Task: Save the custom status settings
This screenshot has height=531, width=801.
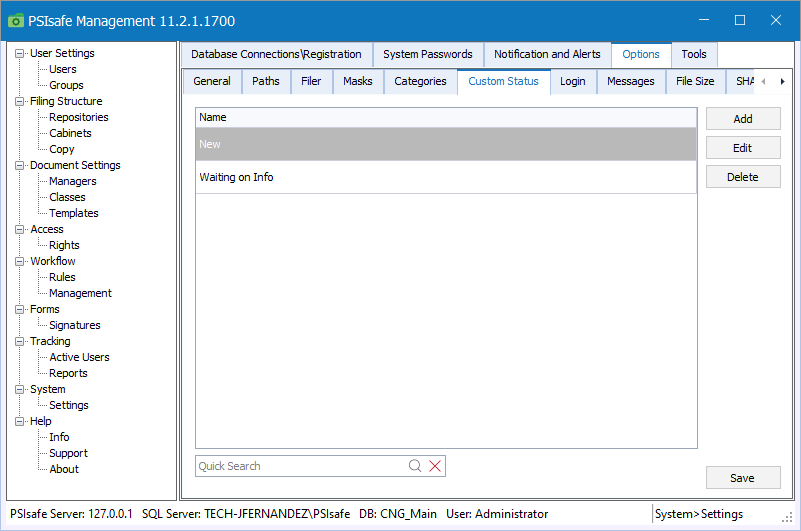Action: (743, 478)
